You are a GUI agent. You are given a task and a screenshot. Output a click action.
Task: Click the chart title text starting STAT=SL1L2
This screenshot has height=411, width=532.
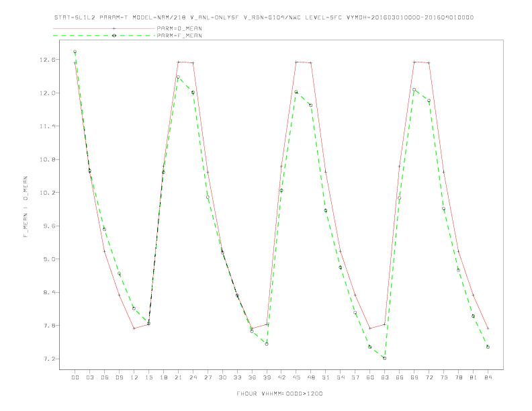click(264, 17)
